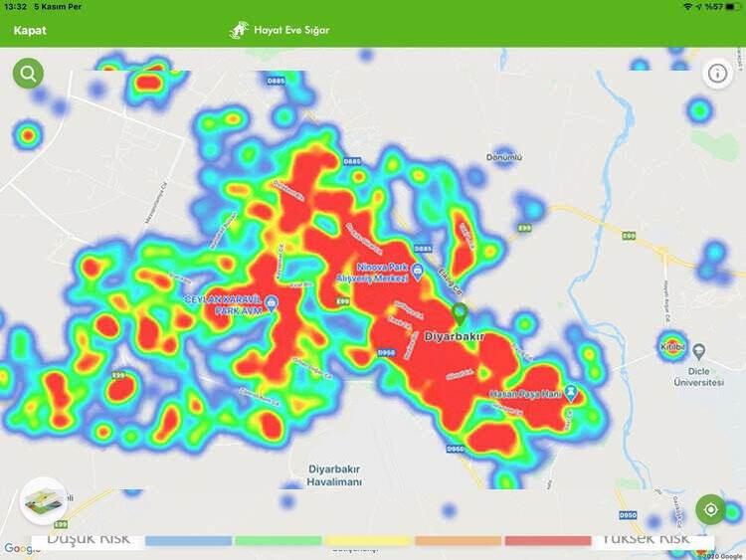Tap the Kapat button to close the map
Image resolution: width=746 pixels, height=560 pixels.
click(x=30, y=30)
